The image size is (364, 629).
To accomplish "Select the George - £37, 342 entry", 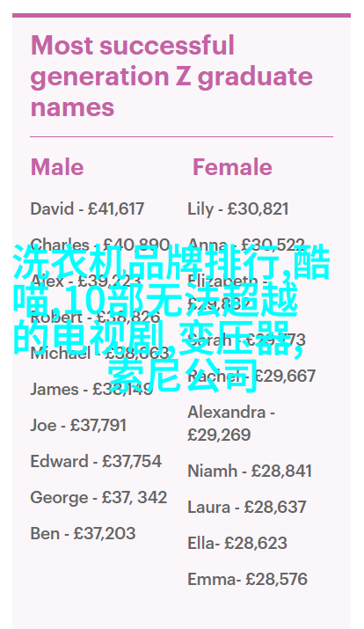I will tap(98, 497).
